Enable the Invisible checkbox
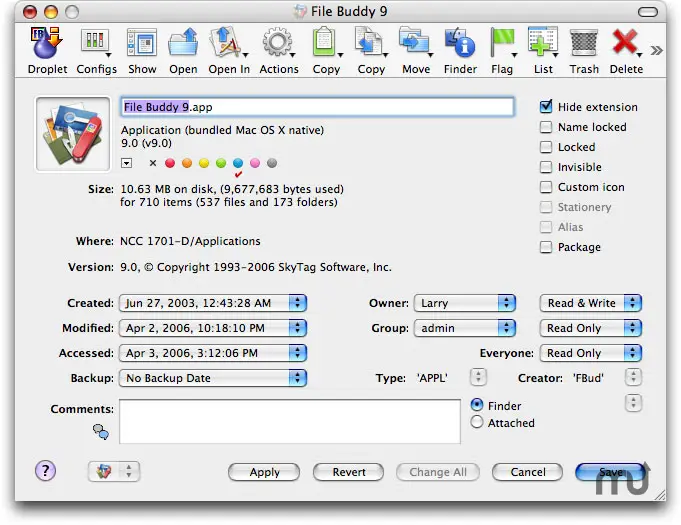The width and height of the screenshot is (681, 525). [x=546, y=167]
